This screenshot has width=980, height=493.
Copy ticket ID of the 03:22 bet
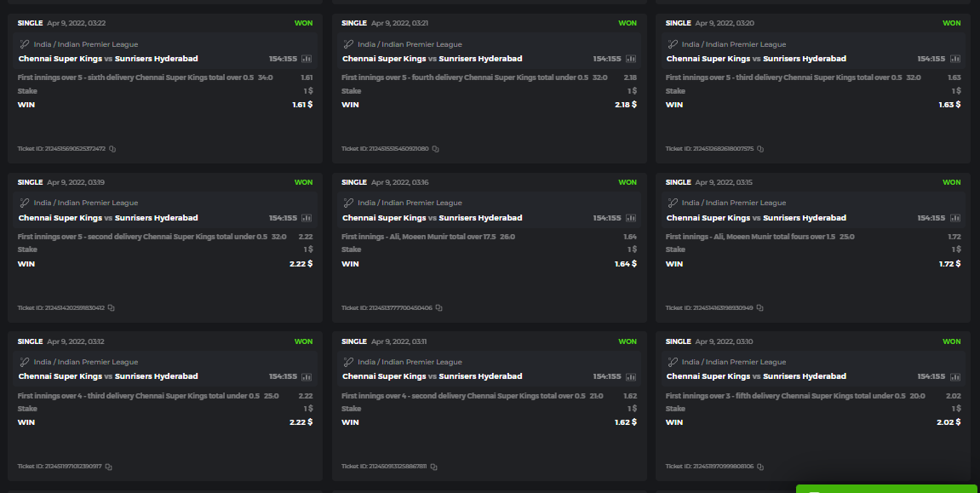112,149
